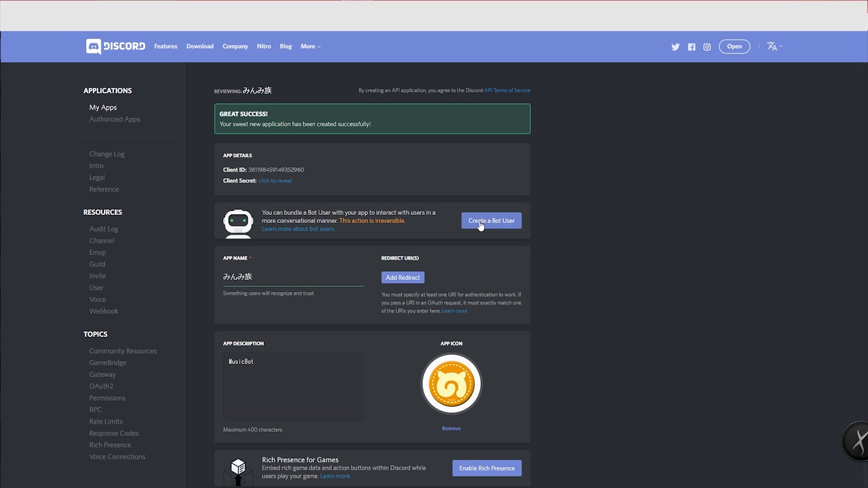Open Discord's Twitter page icon
This screenshot has height=488, width=868.
click(675, 47)
